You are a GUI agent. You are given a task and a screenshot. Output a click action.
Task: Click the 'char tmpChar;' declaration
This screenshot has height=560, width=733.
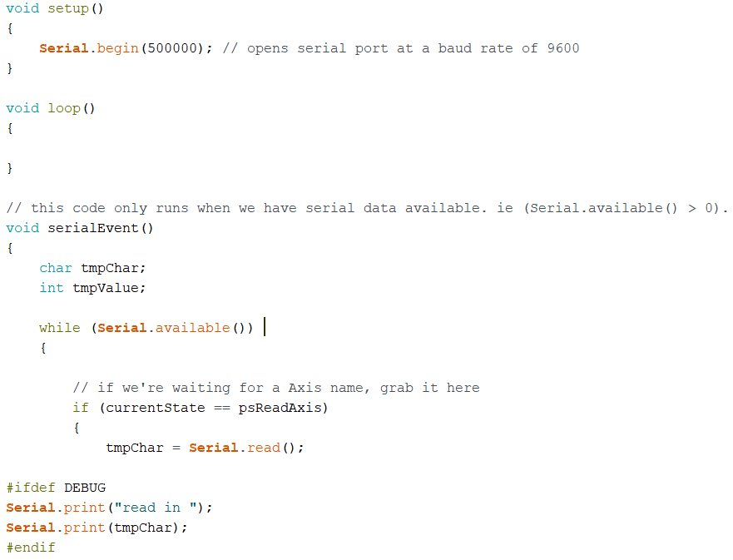[x=92, y=268]
